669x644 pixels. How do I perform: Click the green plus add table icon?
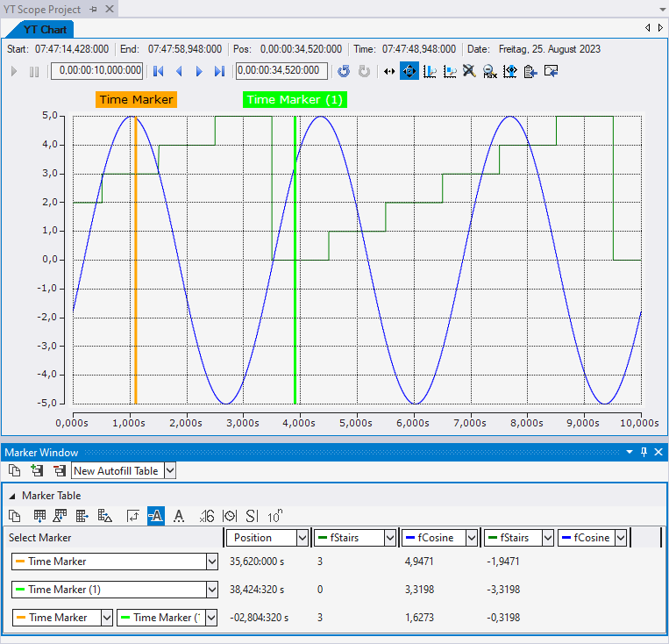[x=37, y=470]
